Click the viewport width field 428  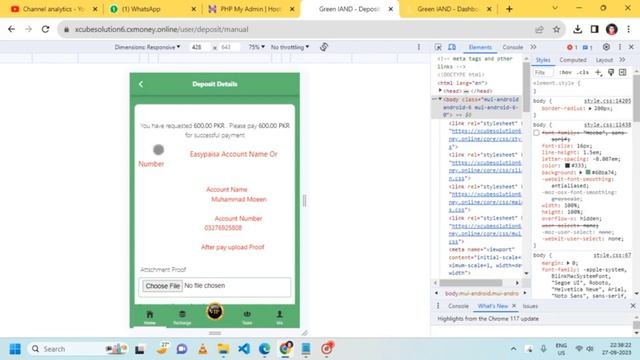coord(200,47)
